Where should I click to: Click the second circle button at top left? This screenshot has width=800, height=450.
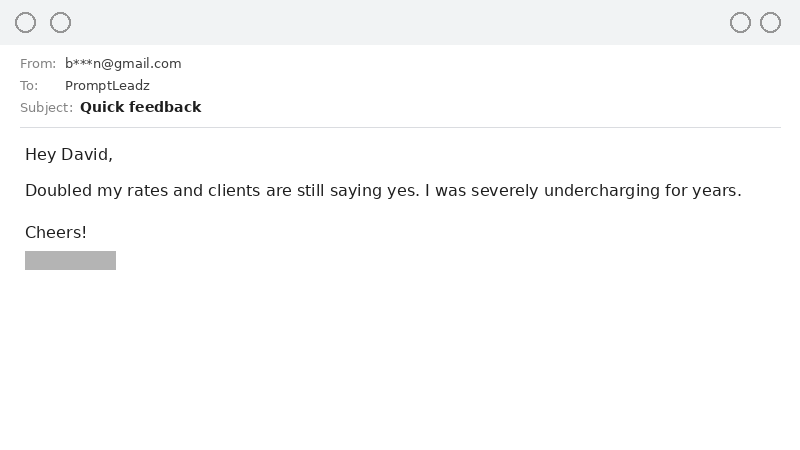click(61, 22)
